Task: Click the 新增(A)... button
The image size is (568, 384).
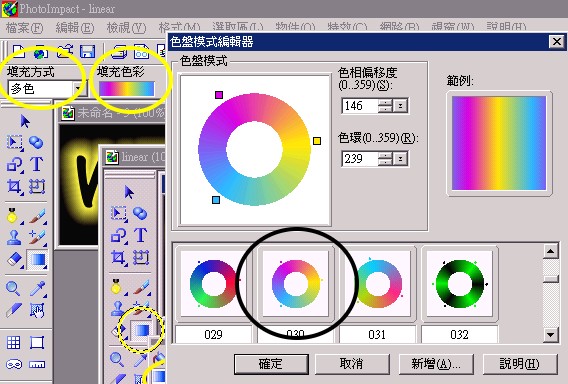Action: [x=436, y=364]
